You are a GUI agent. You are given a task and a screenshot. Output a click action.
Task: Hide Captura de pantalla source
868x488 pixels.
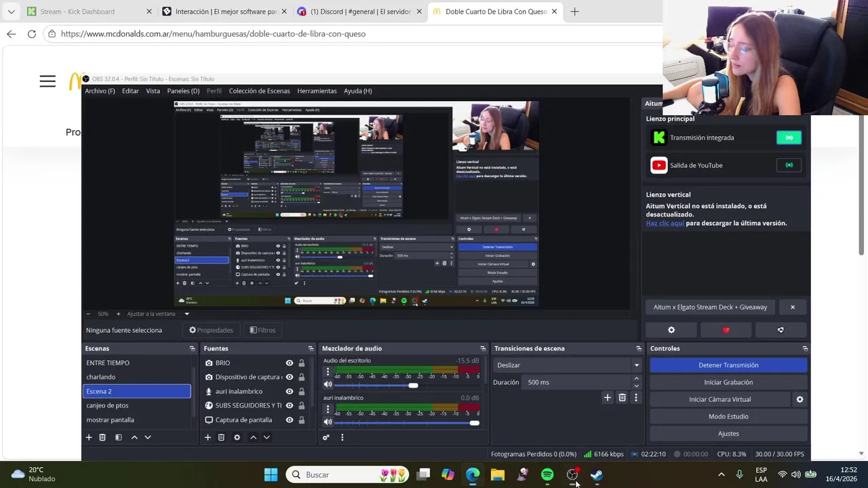click(290, 420)
